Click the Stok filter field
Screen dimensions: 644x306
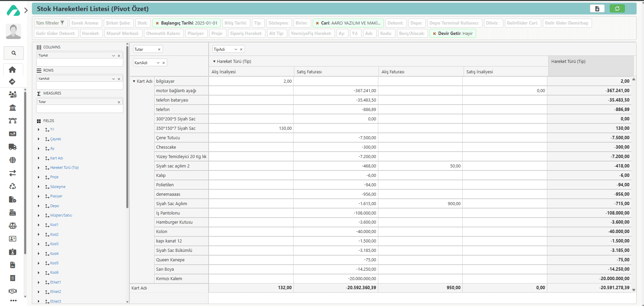pos(143,23)
